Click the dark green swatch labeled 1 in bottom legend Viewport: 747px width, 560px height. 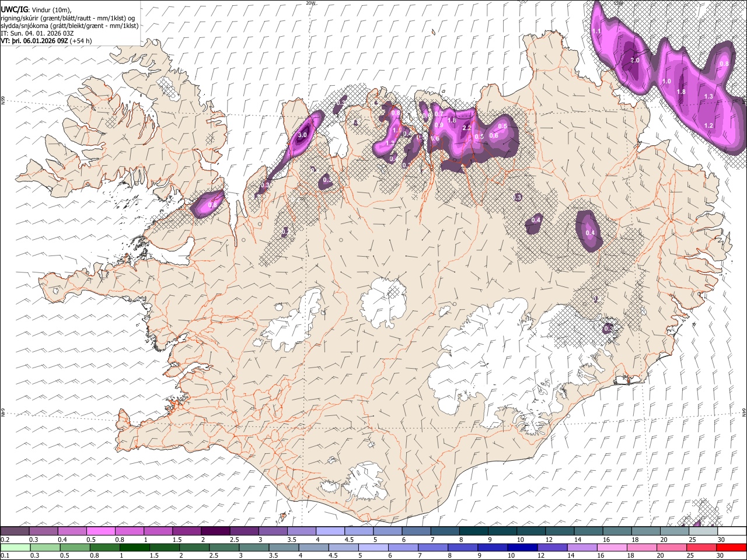pos(135,547)
